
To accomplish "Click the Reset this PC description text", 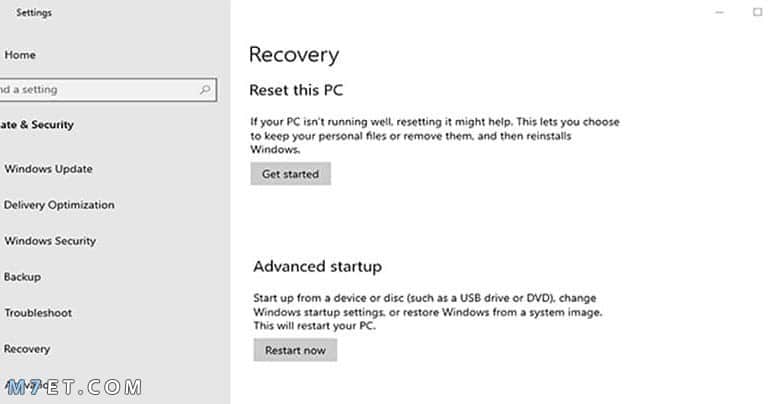I will point(435,136).
